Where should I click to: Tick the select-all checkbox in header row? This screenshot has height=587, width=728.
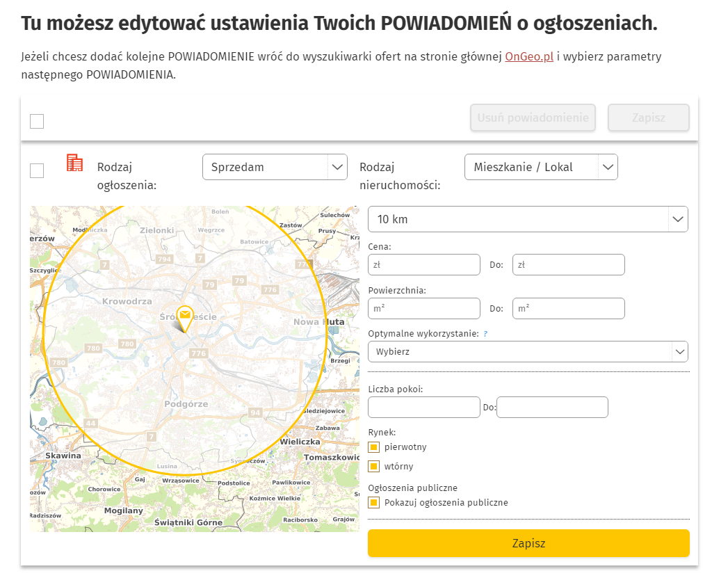point(37,122)
